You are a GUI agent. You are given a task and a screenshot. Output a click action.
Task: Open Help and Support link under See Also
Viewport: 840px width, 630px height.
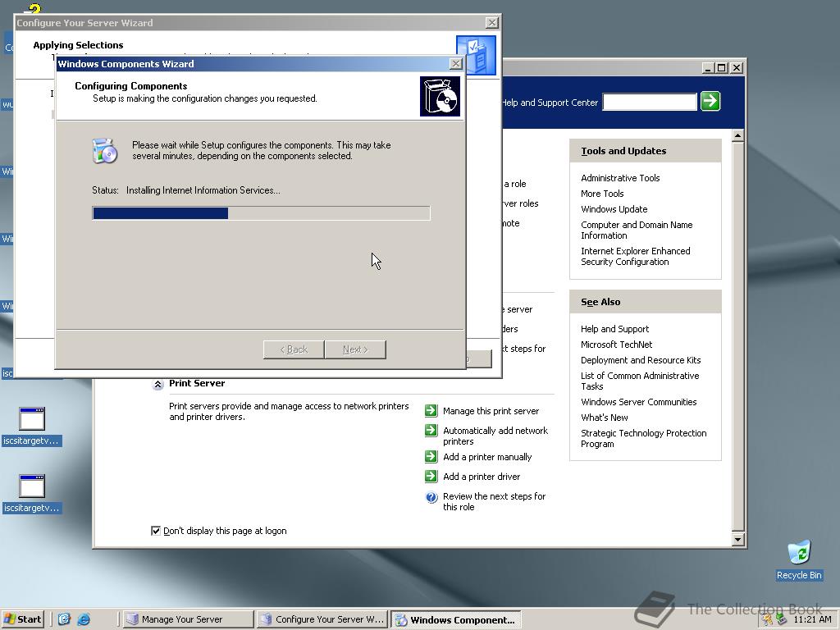[x=614, y=329]
